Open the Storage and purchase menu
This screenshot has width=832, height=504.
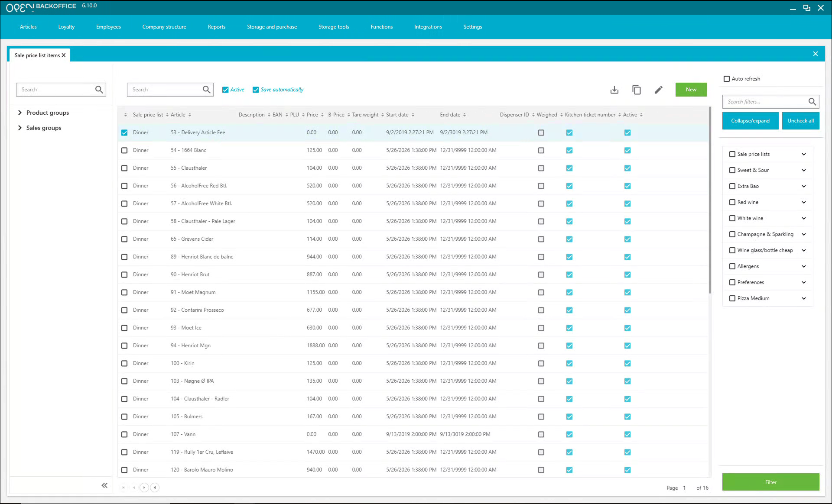(272, 27)
